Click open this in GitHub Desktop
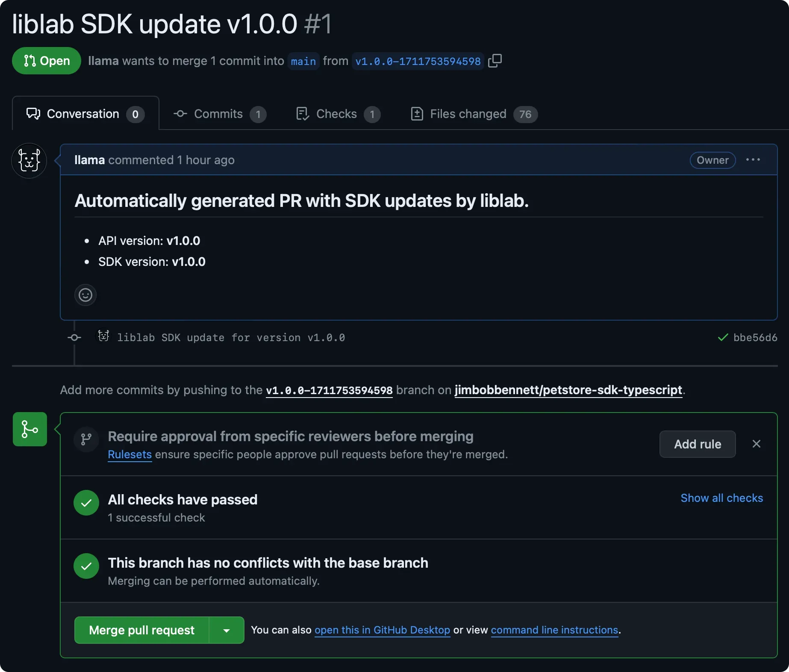This screenshot has height=672, width=789. coord(383,630)
